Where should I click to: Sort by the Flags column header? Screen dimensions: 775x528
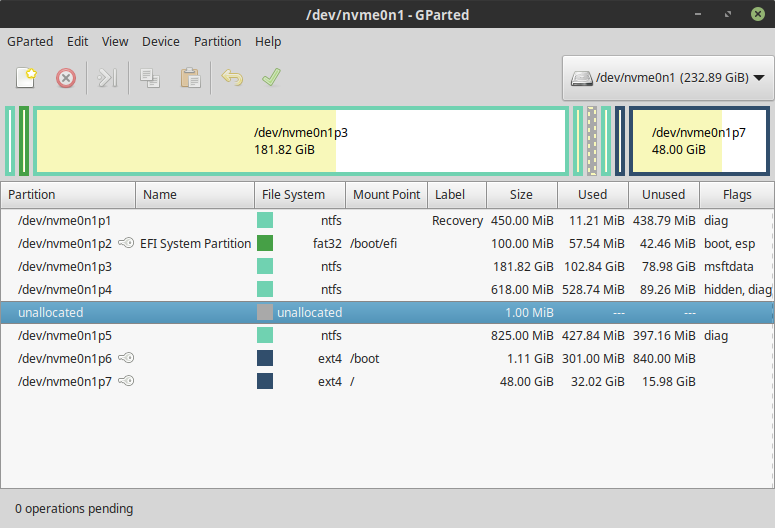point(737,195)
